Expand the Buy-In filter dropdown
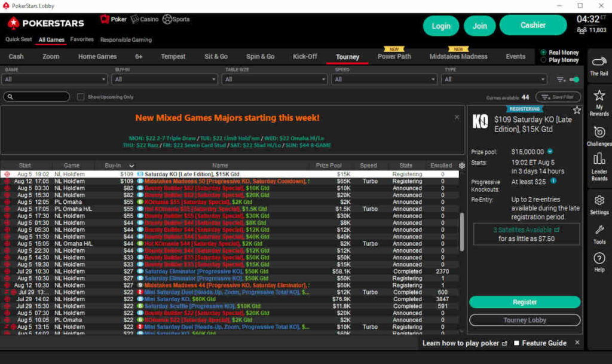Screen dimensions: 612x364 [x=165, y=79]
